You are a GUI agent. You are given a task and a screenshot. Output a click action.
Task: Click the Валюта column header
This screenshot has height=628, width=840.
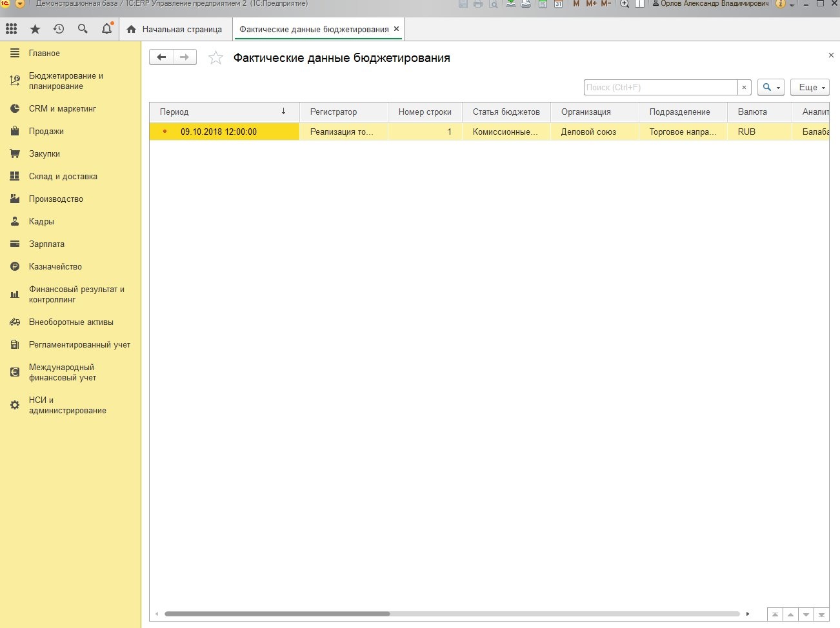click(759, 112)
